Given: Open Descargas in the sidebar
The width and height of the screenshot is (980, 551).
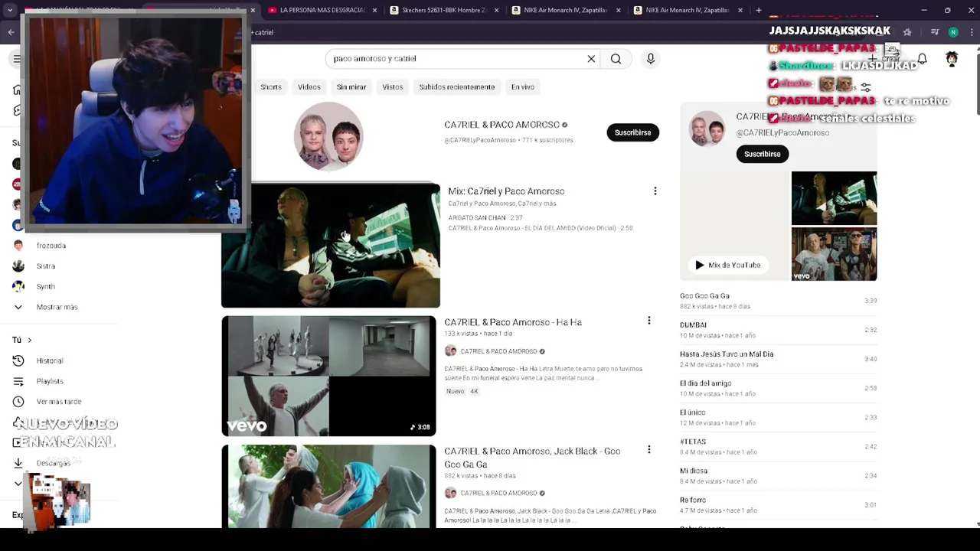Looking at the screenshot, I should [x=52, y=463].
